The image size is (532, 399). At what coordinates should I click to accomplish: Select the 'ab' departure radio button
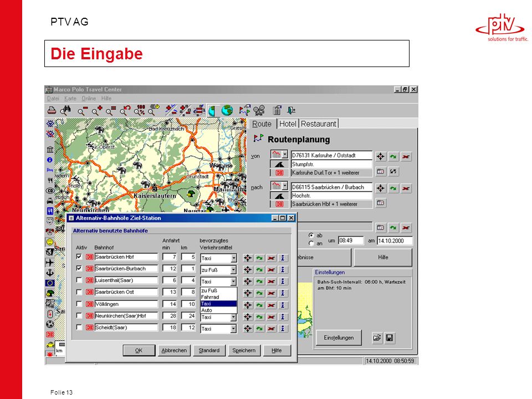coord(311,235)
